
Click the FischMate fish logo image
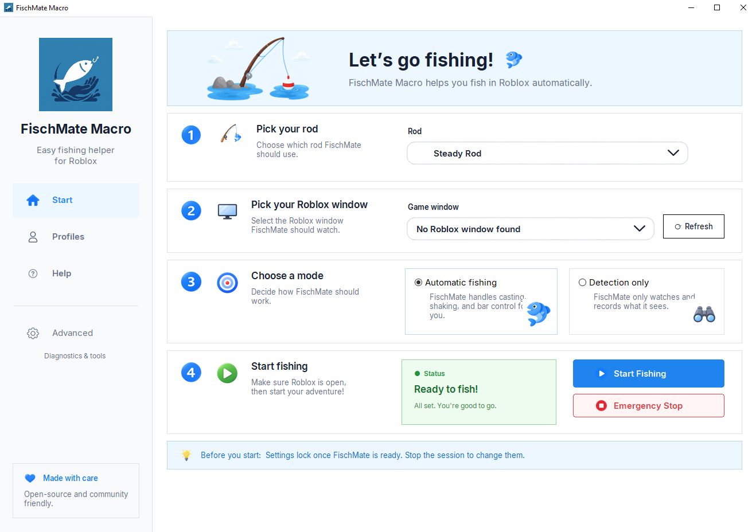tap(76, 75)
